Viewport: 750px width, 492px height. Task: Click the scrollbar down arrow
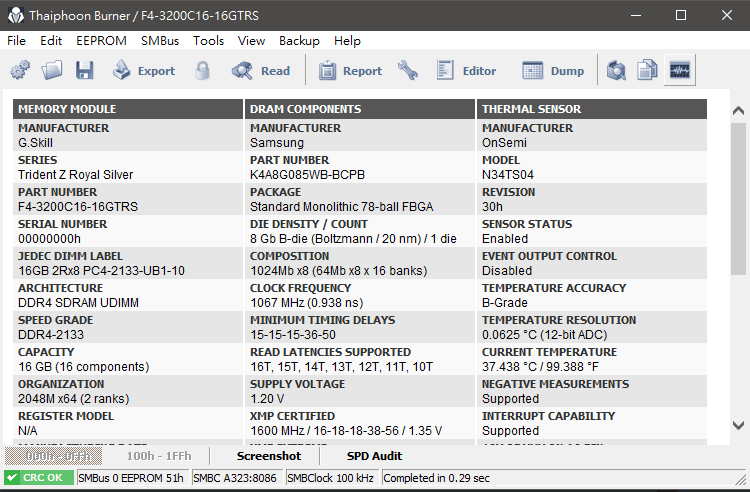(739, 425)
